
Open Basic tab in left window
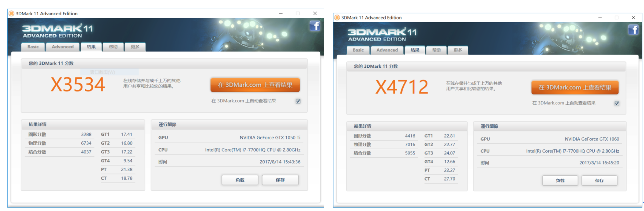tap(33, 47)
